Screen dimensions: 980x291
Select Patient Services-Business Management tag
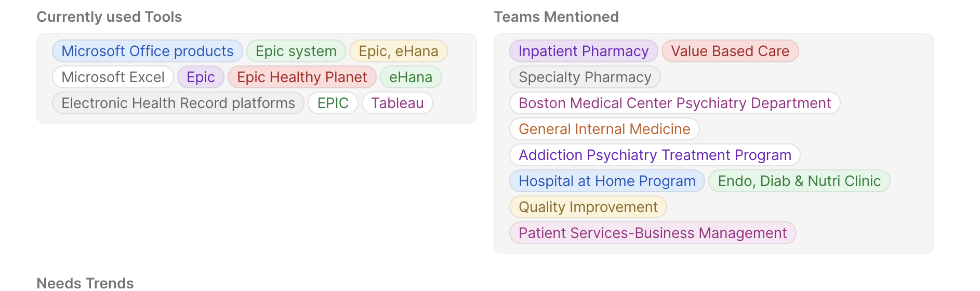(x=653, y=233)
